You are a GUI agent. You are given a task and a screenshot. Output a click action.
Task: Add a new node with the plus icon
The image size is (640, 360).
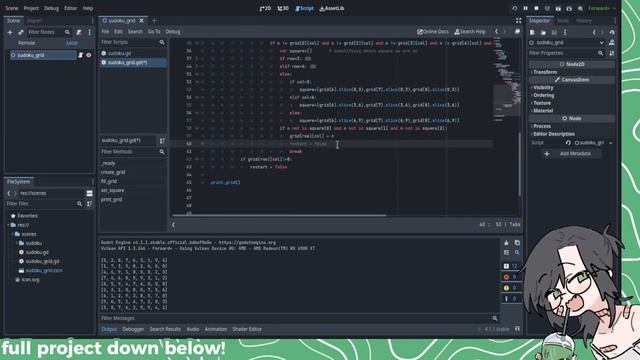coord(10,32)
